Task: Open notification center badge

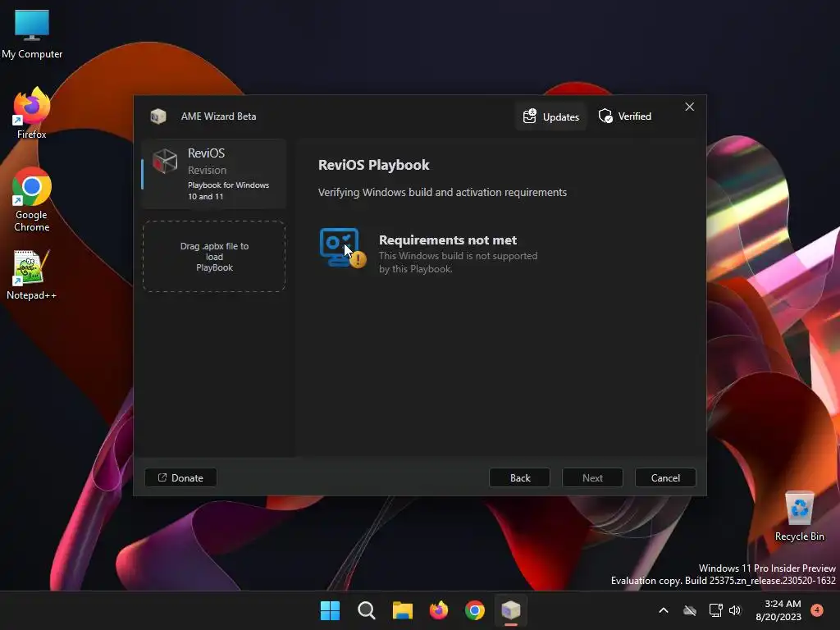Action: pos(817,610)
